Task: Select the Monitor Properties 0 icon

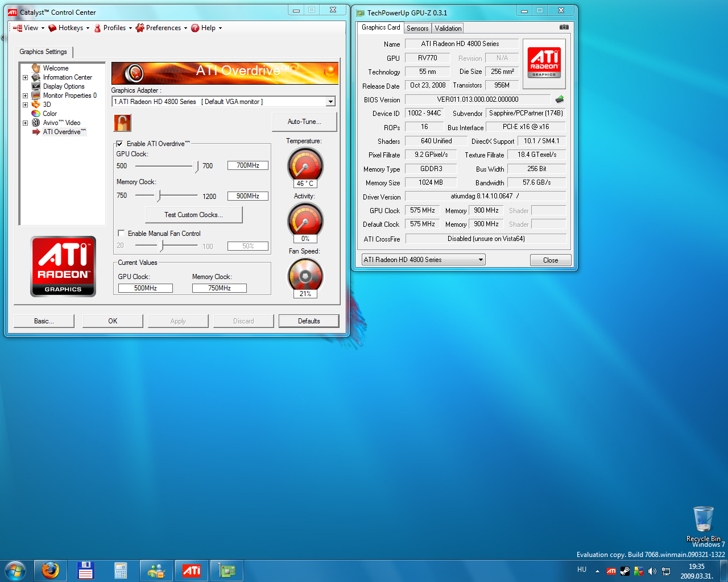Action: tap(36, 95)
